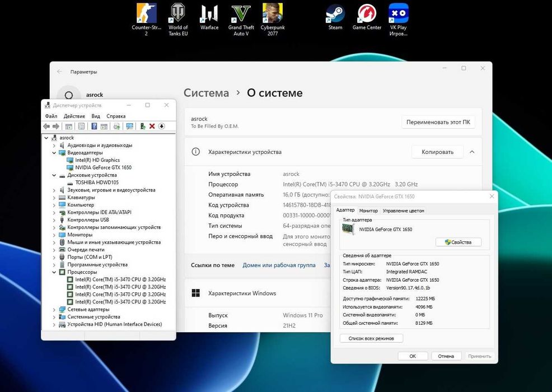552x392 pixels.
Task: Toggle the action pane toolbar icon in Device Manager
Action: coord(104,126)
